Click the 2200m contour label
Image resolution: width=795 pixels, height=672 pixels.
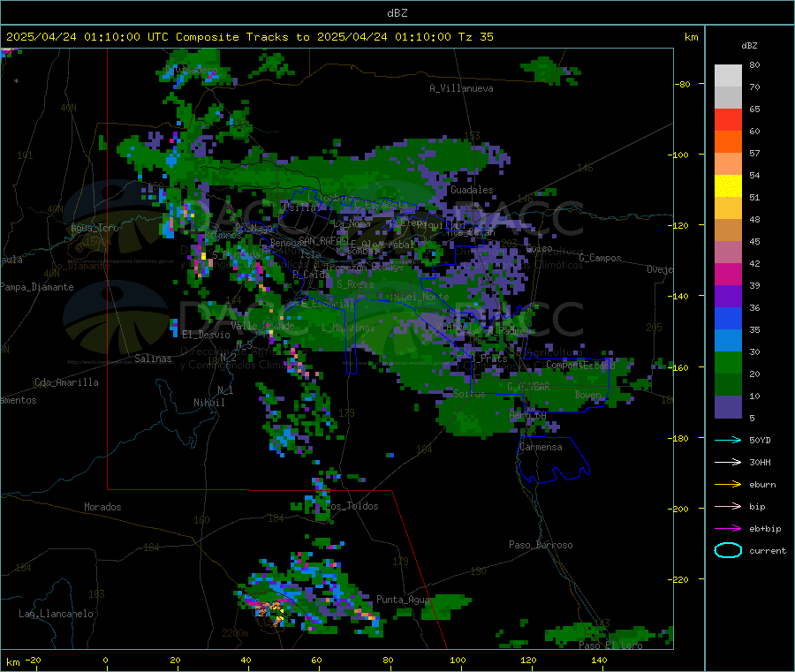tap(235, 633)
